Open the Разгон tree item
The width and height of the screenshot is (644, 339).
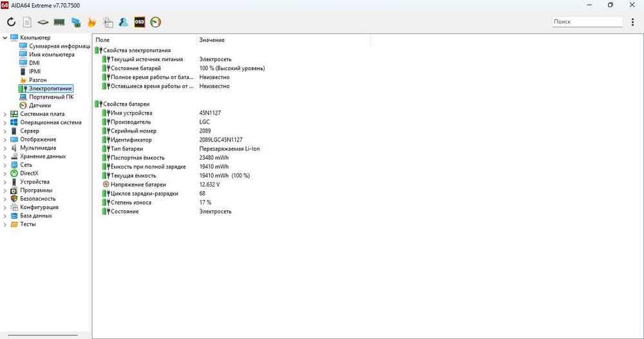(38, 80)
